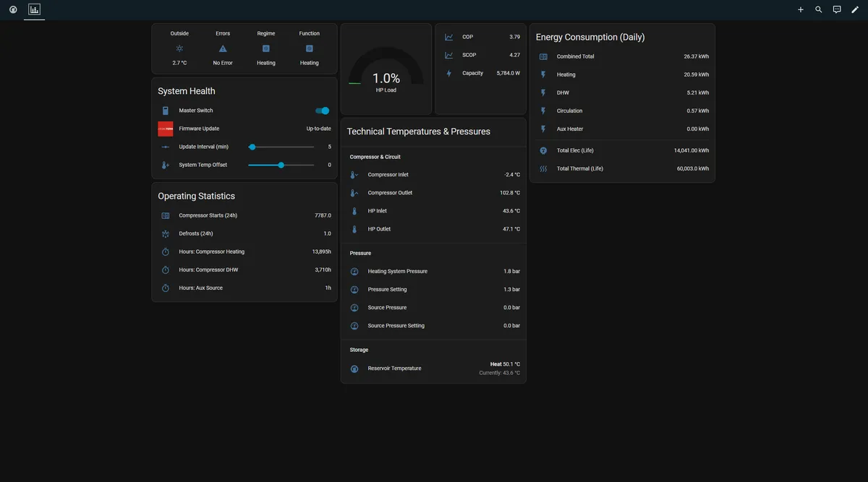This screenshot has width=868, height=482.
Task: Click the No Error status text
Action: pyautogui.click(x=223, y=63)
